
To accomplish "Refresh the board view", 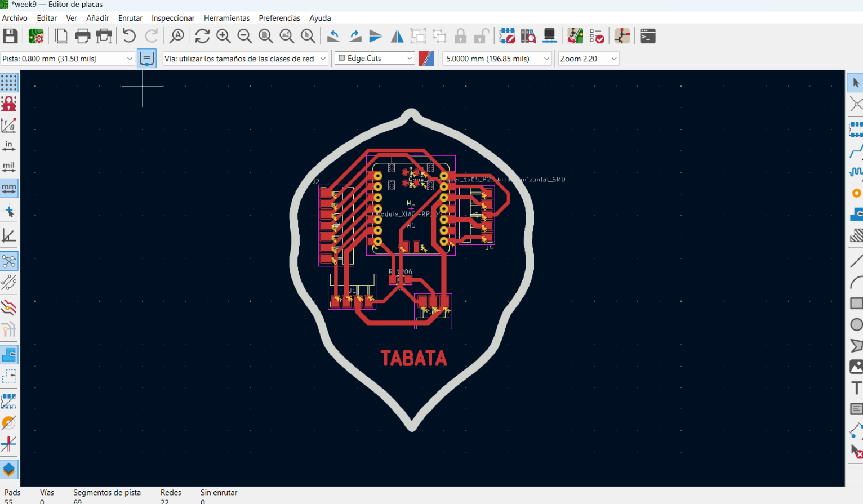I will point(202,37).
